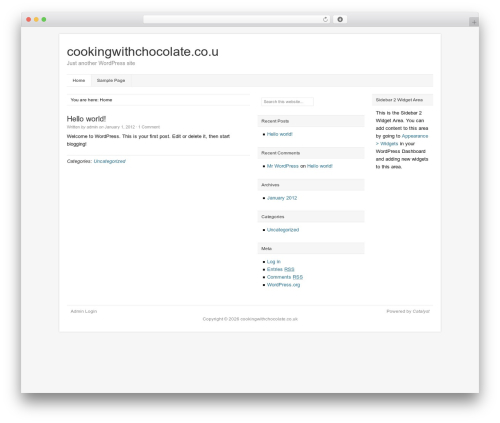Image resolution: width=500 pixels, height=423 pixels.
Task: Open the Comments RSS feed link
Action: [285, 277]
